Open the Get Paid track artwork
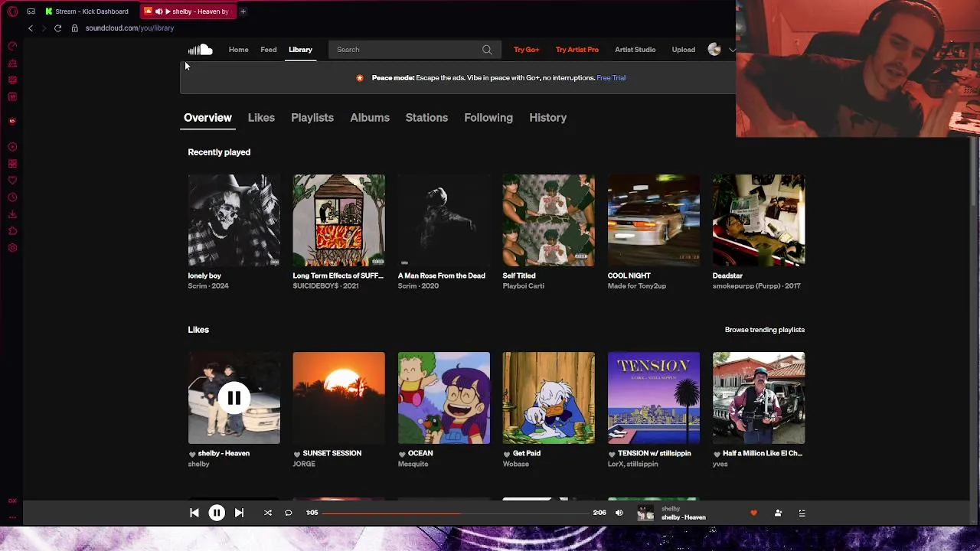Viewport: 980px width, 551px height. point(548,398)
